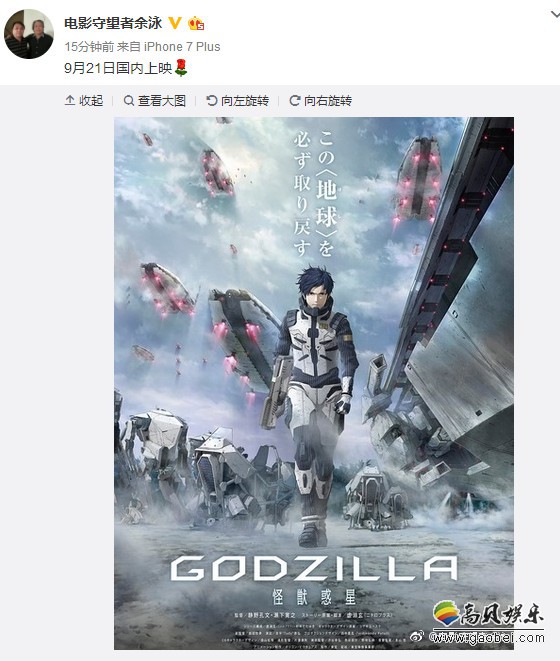
Task: Click the magnifier icon beside 查看大图
Action: [x=129, y=100]
